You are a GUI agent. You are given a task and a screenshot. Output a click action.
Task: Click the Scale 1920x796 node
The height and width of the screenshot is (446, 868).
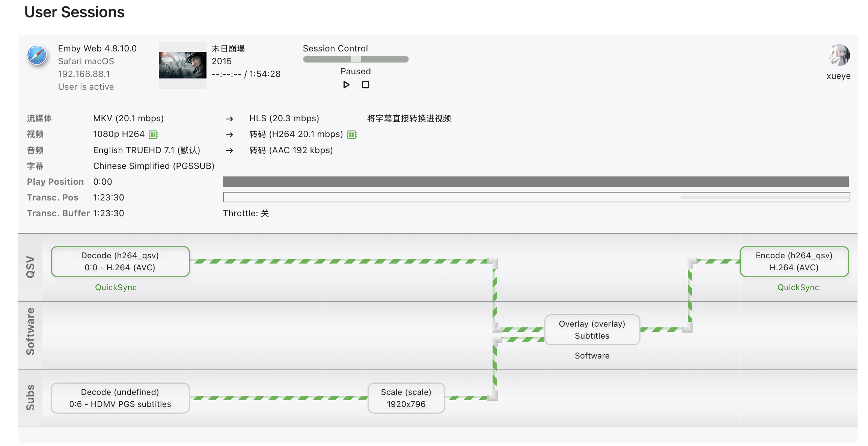click(x=406, y=398)
